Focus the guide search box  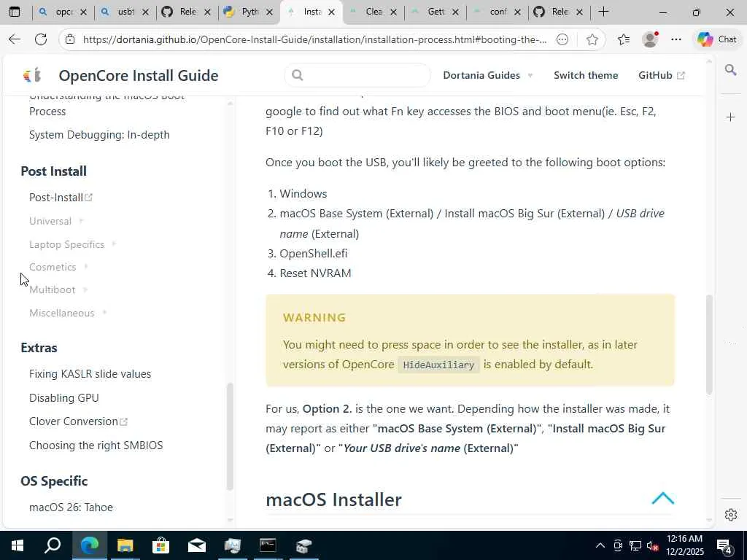(x=357, y=75)
